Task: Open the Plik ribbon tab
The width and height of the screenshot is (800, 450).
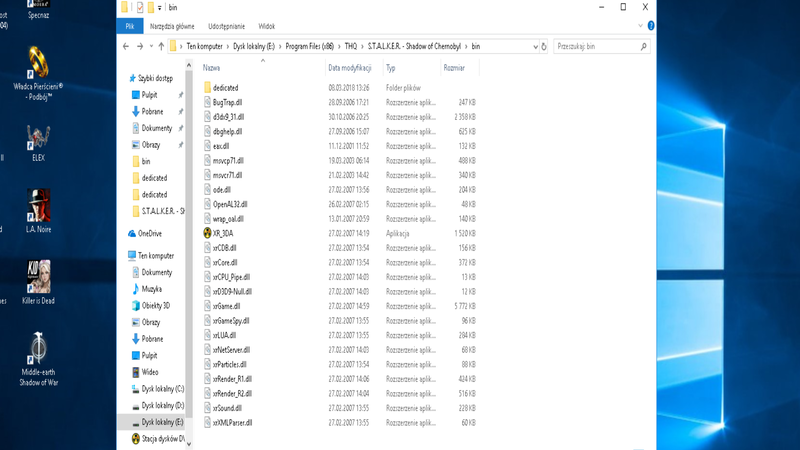Action: click(130, 26)
